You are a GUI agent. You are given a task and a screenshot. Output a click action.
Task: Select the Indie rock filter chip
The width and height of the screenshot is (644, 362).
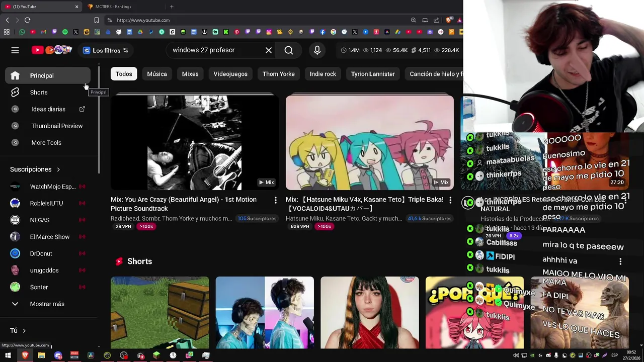pos(323,74)
